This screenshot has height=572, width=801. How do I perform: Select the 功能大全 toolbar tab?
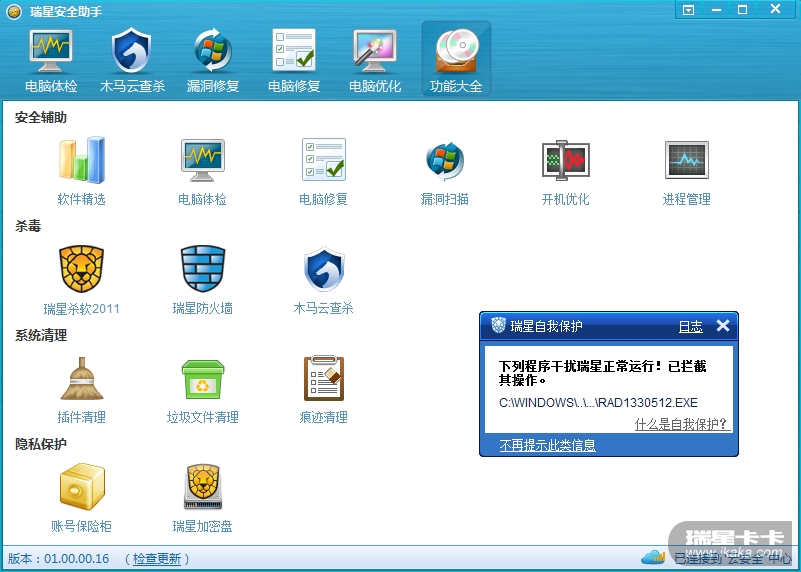click(456, 59)
